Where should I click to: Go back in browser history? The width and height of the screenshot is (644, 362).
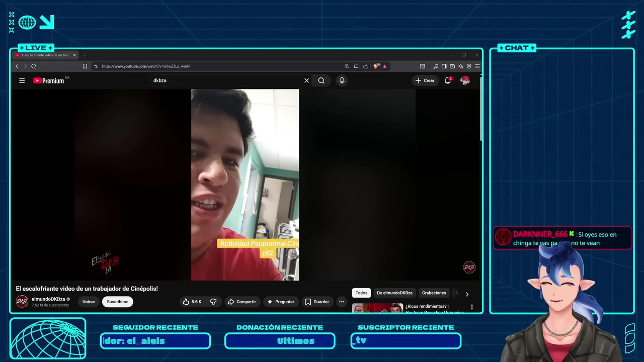[17, 66]
